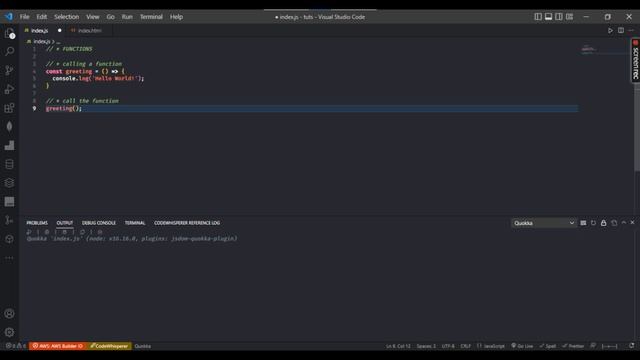Open the Selection menu
The height and width of the screenshot is (360, 640).
pyautogui.click(x=67, y=17)
